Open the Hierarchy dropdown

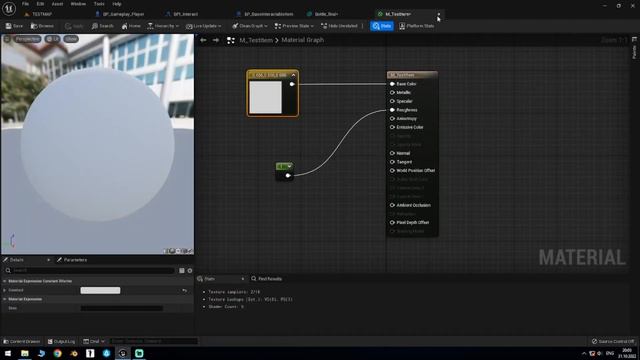(x=163, y=26)
